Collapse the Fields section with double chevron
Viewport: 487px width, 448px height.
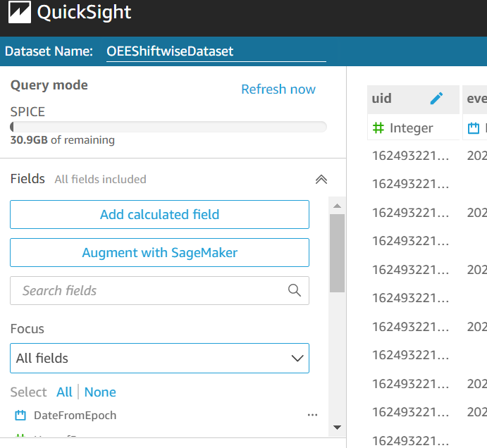(x=321, y=179)
